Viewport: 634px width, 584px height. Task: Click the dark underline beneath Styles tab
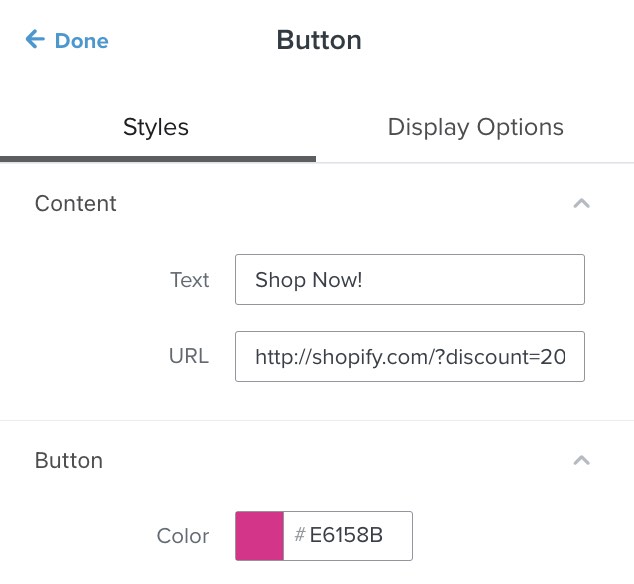click(158, 158)
